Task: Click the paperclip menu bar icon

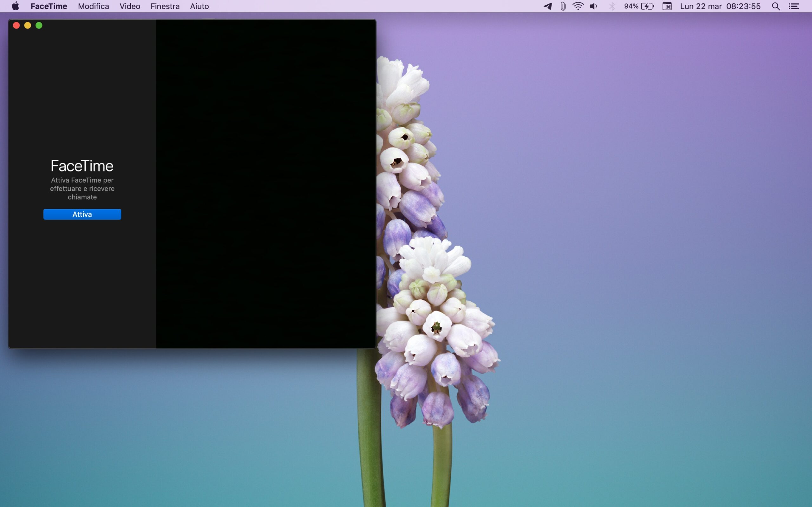Action: pos(563,6)
